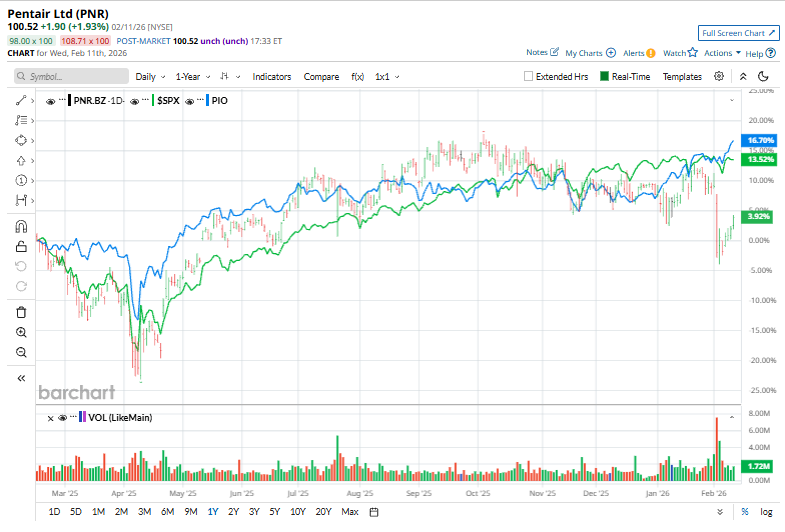Open Notes editor

pos(542,52)
